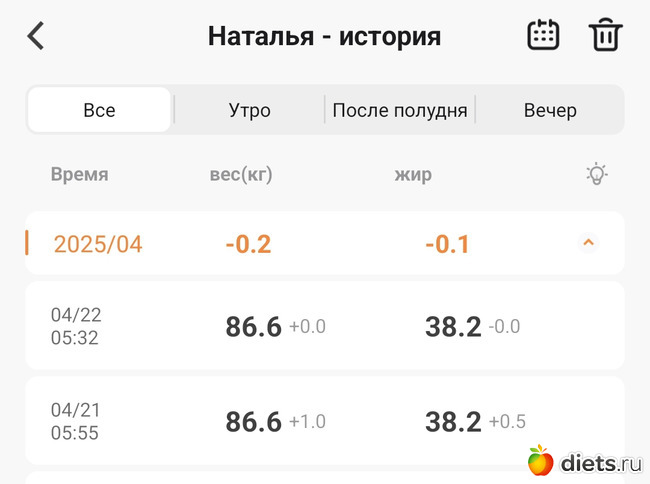Viewport: 650px width, 484px height.
Task: Select the Все tab
Action: [99, 110]
